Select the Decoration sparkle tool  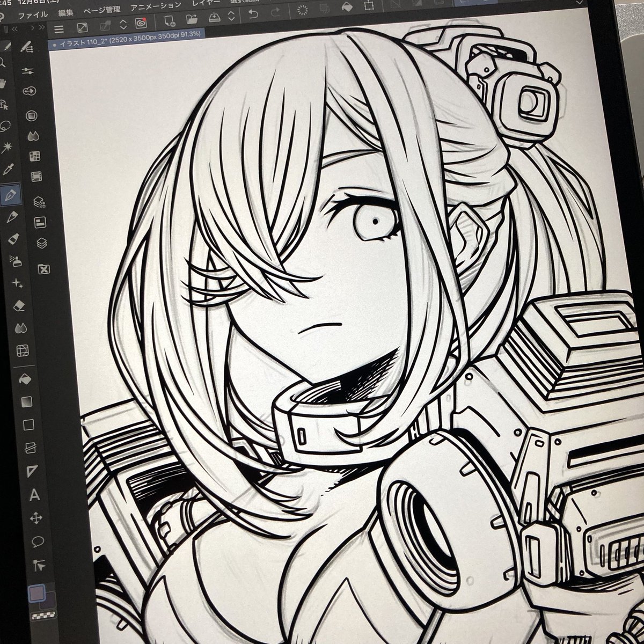point(17,282)
